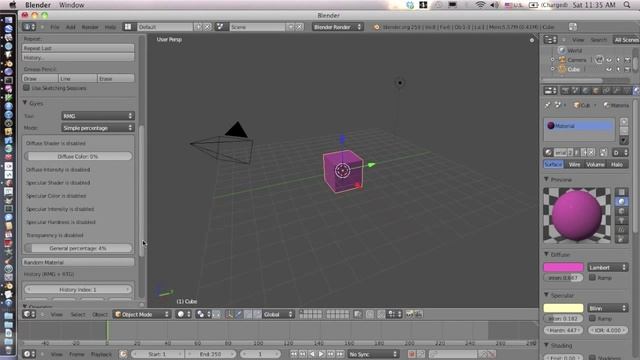Click the Random Material button

(x=78, y=262)
